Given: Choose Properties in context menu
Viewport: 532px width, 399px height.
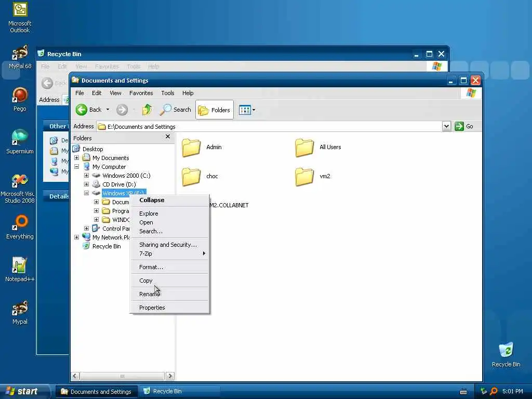Looking at the screenshot, I should pyautogui.click(x=170, y=308).
